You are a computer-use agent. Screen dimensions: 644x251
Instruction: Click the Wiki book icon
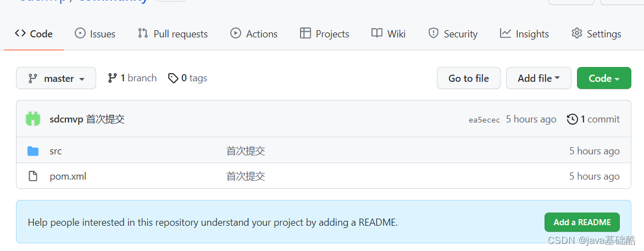[x=377, y=34]
